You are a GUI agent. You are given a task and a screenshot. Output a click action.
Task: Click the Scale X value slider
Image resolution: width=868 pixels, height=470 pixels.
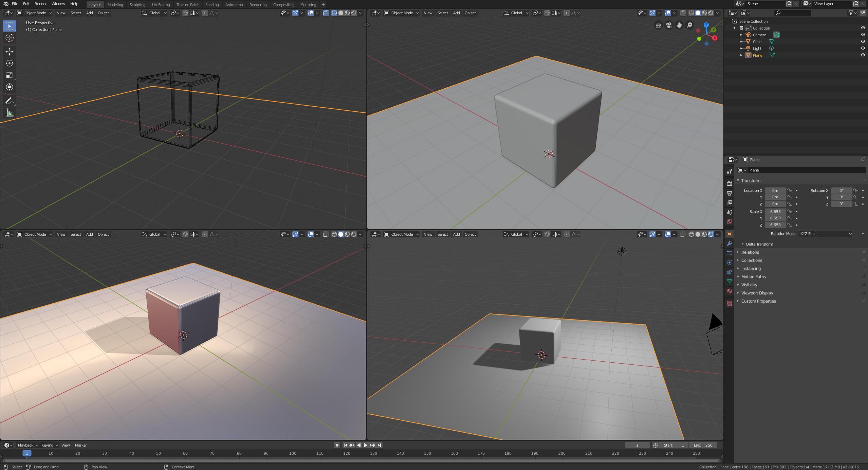point(775,212)
